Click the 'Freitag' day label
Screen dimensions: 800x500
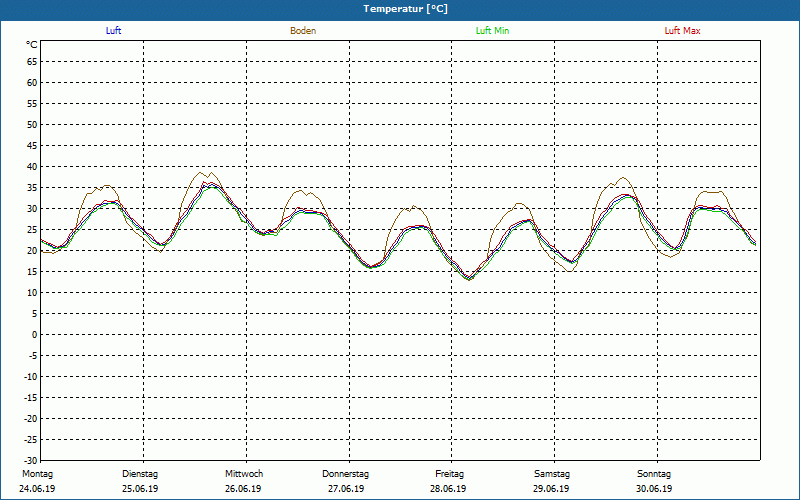pos(449,474)
